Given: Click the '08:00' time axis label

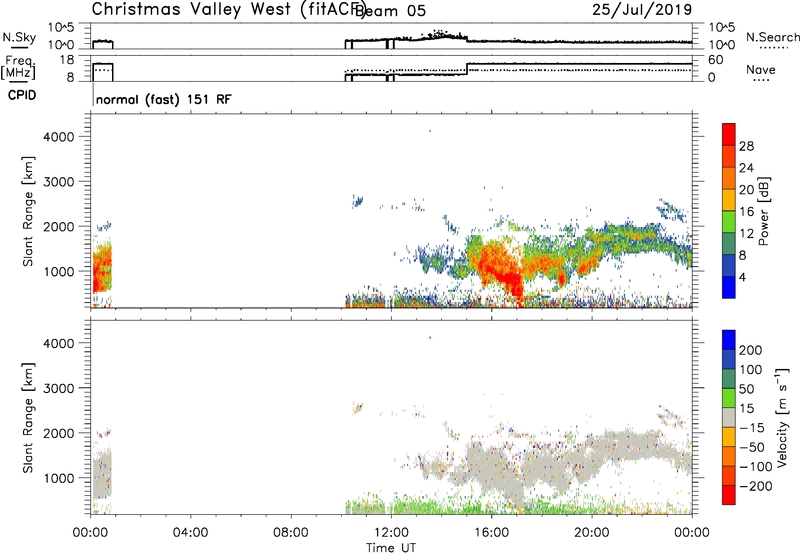Looking at the screenshot, I should (x=291, y=533).
